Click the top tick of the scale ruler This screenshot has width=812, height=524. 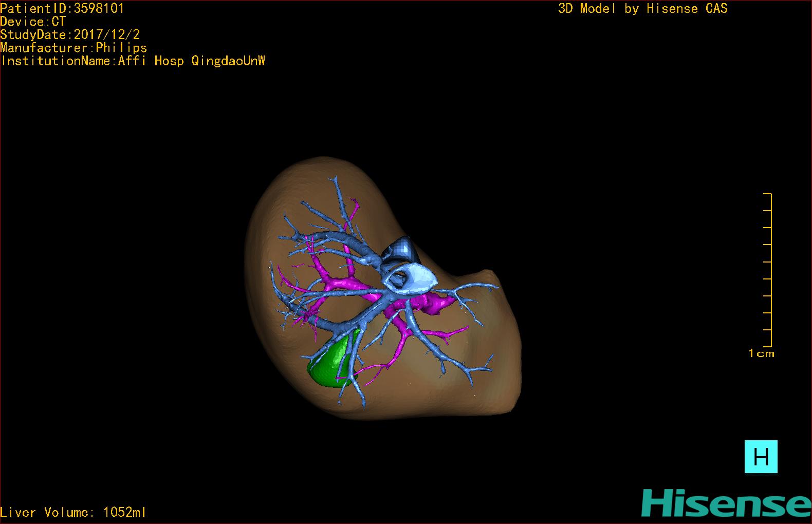[767, 194]
